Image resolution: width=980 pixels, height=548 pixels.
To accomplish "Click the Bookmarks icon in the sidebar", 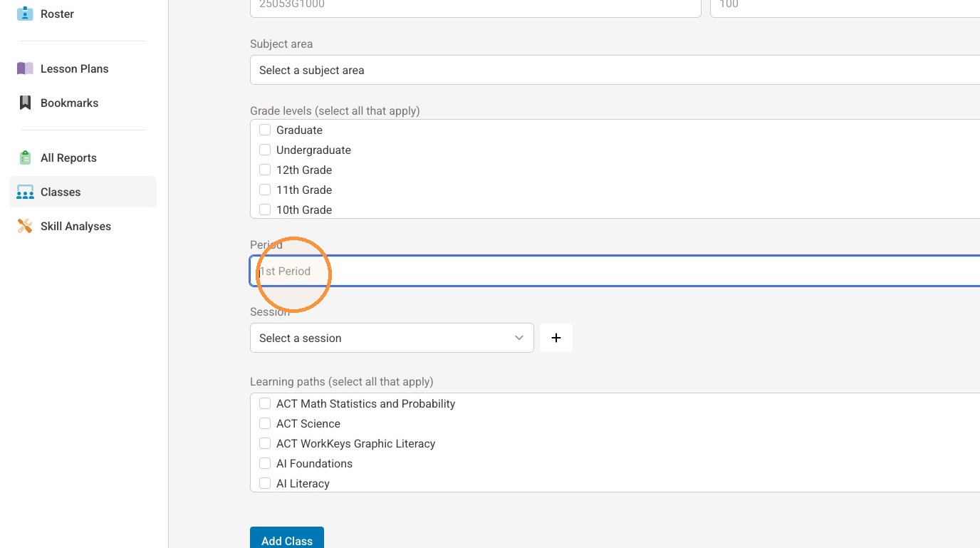I will click(25, 103).
